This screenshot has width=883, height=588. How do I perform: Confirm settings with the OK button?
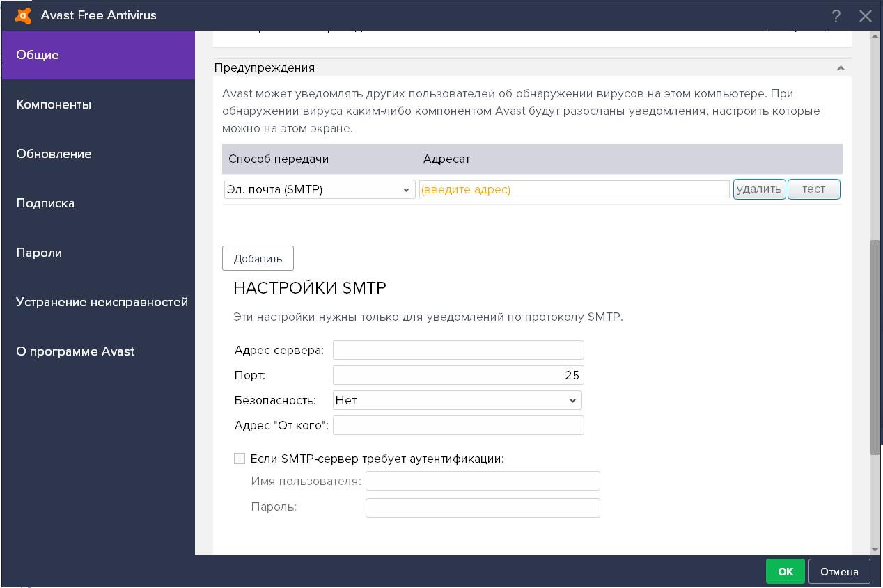785,571
